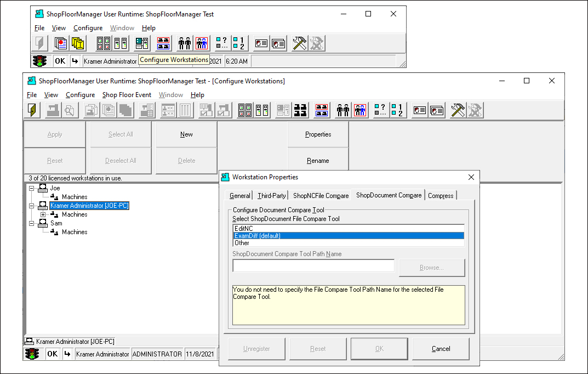588x374 pixels.
Task: Select Machines under the Joe workstation
Action: [74, 197]
